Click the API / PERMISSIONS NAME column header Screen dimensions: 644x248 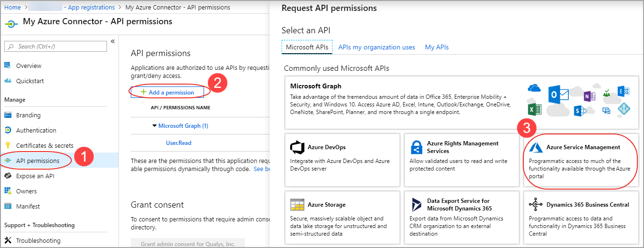181,107
